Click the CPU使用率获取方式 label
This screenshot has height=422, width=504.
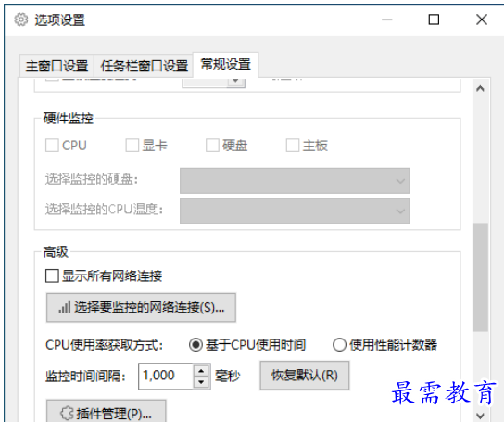coord(105,345)
